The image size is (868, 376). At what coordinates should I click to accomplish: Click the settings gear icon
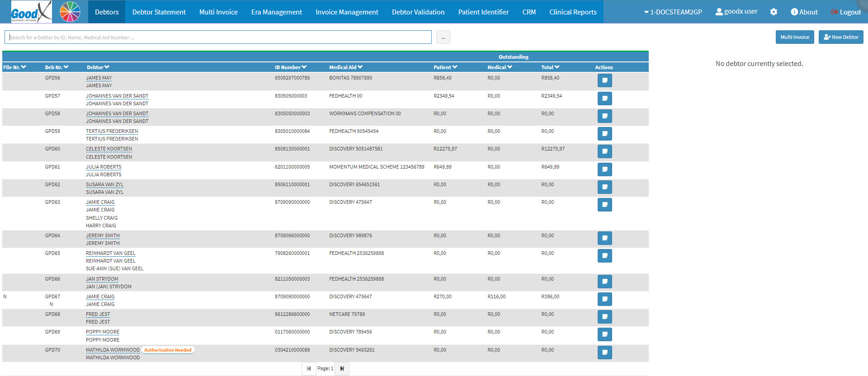click(774, 12)
